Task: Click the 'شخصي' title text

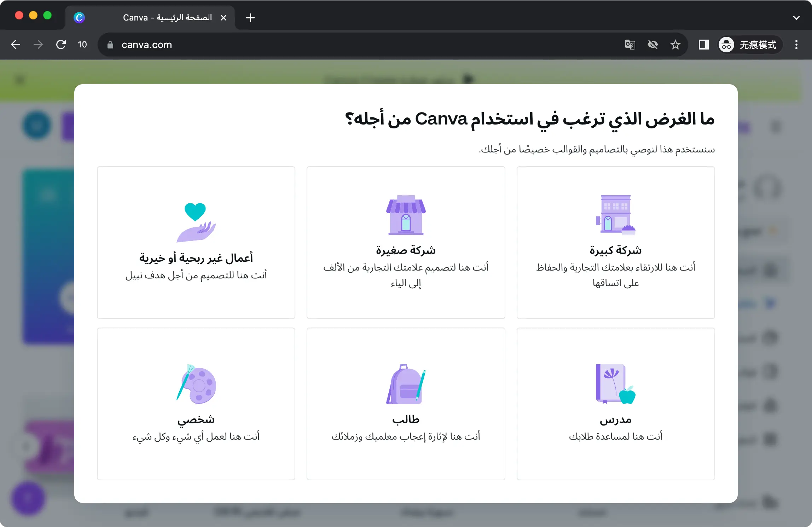Action: coord(196,419)
